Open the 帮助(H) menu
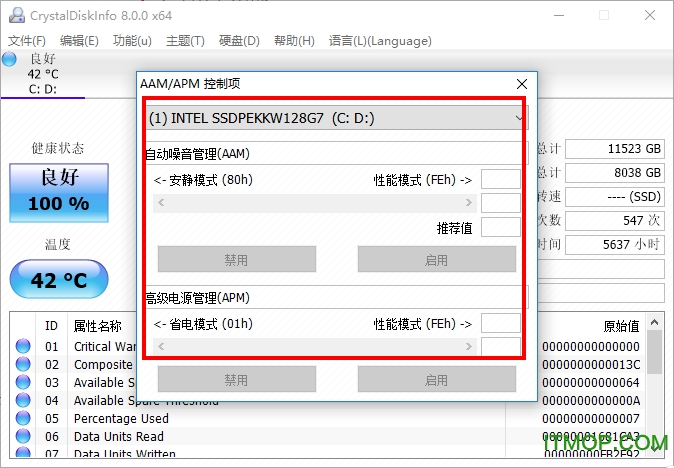Viewport: 674px width, 468px height. click(294, 41)
